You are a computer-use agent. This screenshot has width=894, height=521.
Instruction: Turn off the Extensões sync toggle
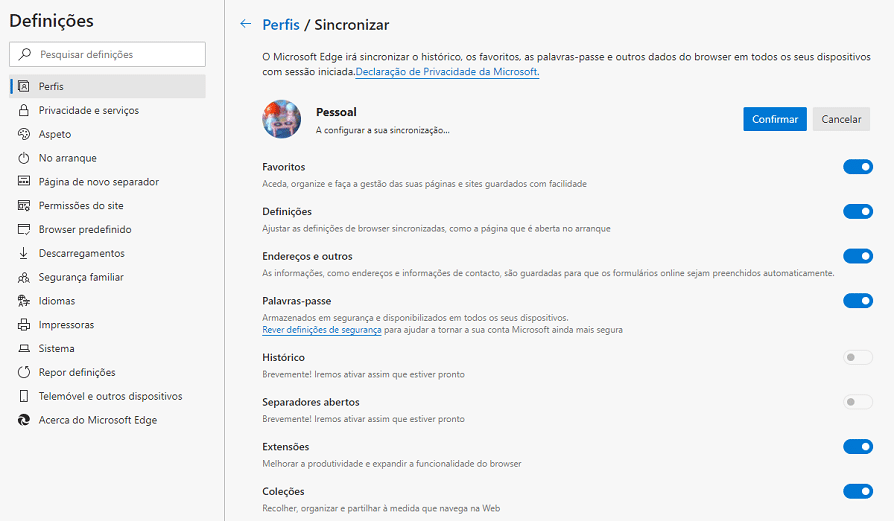click(x=858, y=446)
